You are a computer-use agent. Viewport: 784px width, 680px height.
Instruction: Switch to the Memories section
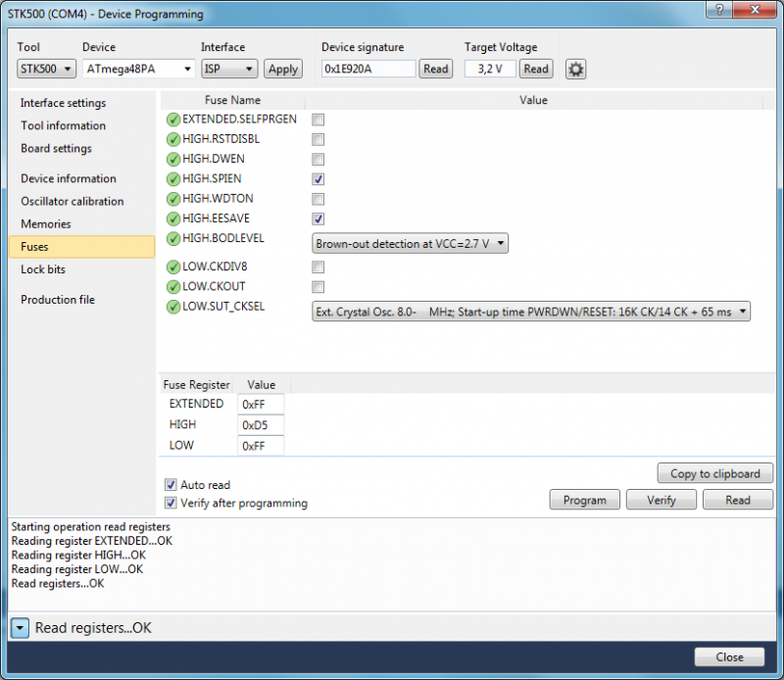(46, 224)
